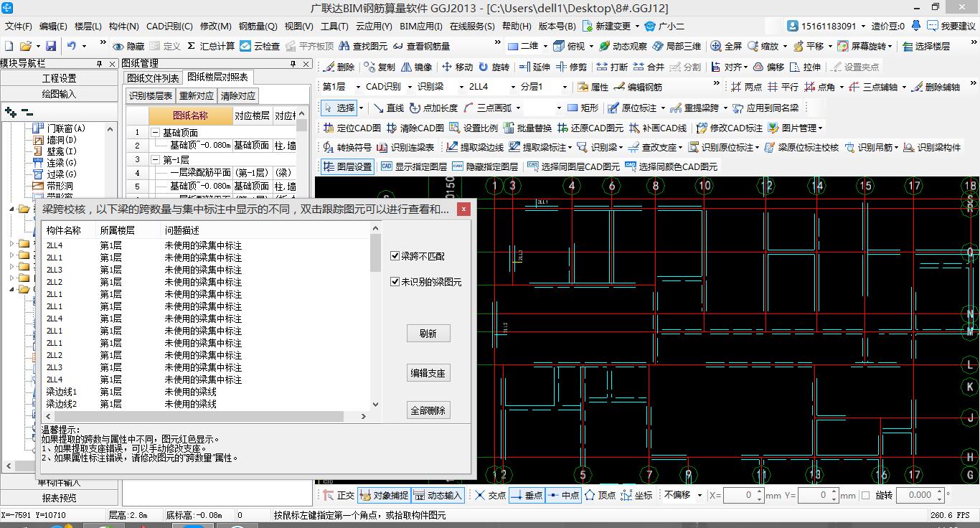980x528 pixels.
Task: Toggle Midpoint snap (中点)
Action: [x=563, y=495]
